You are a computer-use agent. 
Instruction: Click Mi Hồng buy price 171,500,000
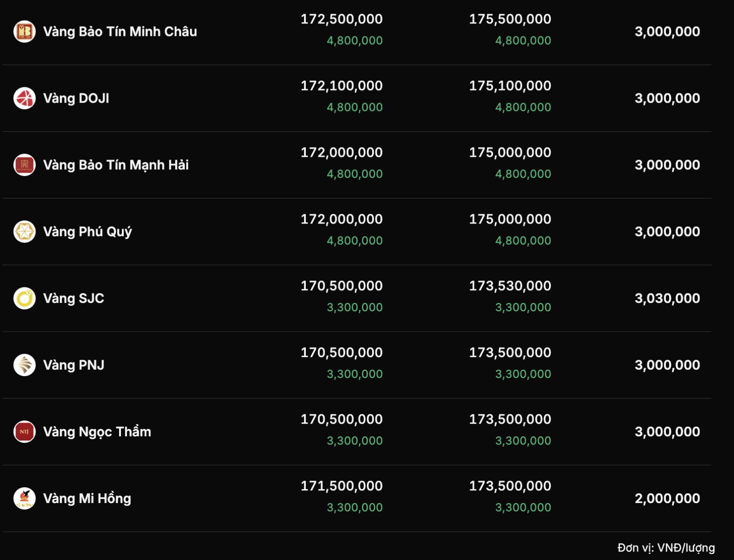pos(341,486)
